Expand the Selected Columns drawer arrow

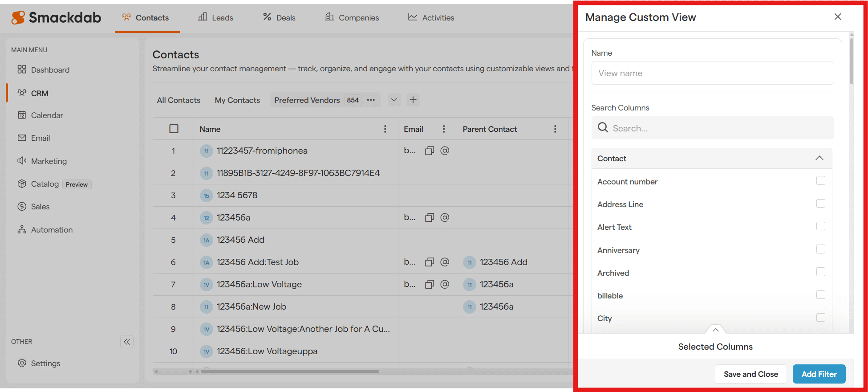pos(716,330)
